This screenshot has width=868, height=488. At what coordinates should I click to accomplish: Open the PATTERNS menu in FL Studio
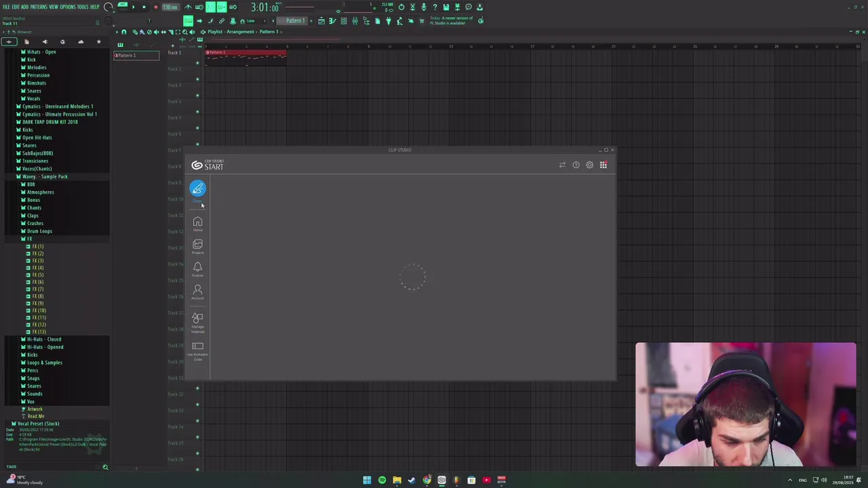(39, 7)
